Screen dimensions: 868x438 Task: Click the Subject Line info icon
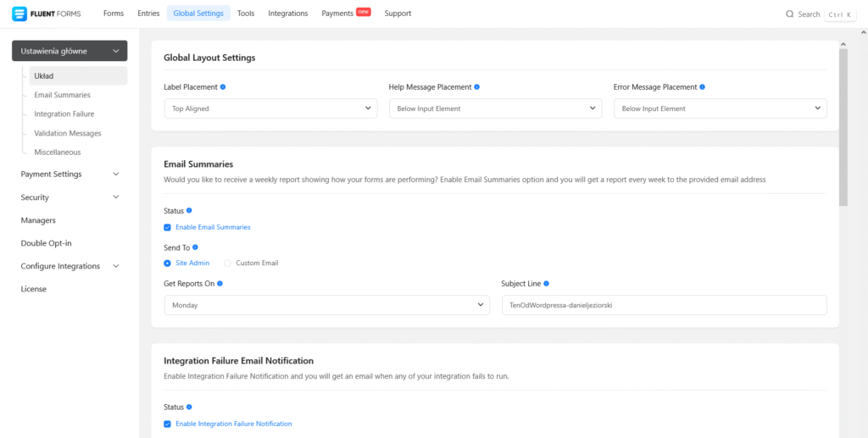coord(547,283)
